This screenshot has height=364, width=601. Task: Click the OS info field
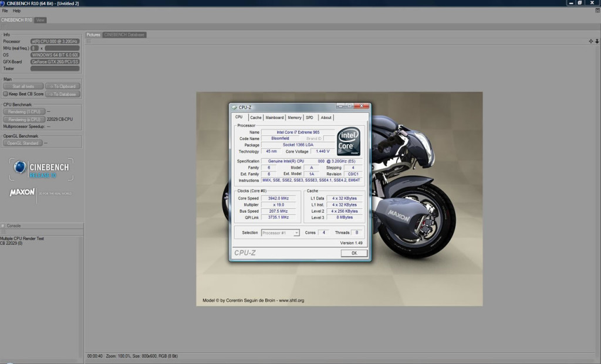[55, 55]
